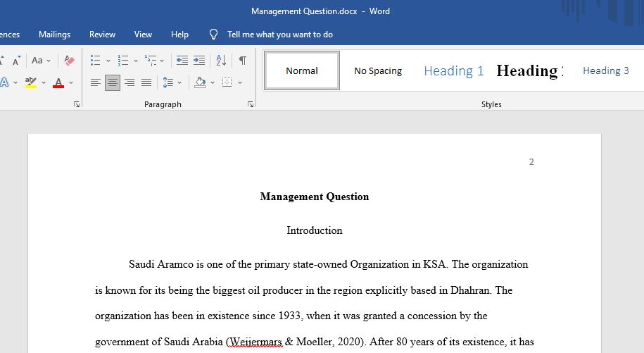Apply the No Spacing style

point(378,70)
